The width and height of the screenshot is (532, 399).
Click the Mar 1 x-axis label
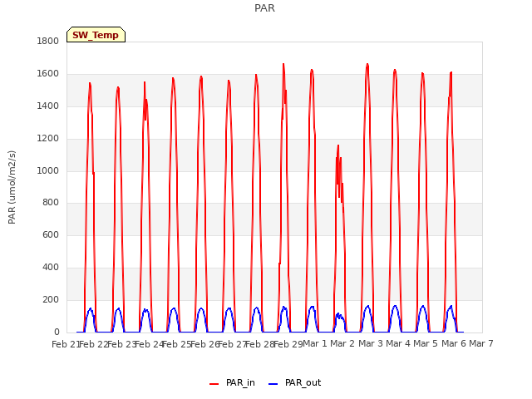[315, 343]
